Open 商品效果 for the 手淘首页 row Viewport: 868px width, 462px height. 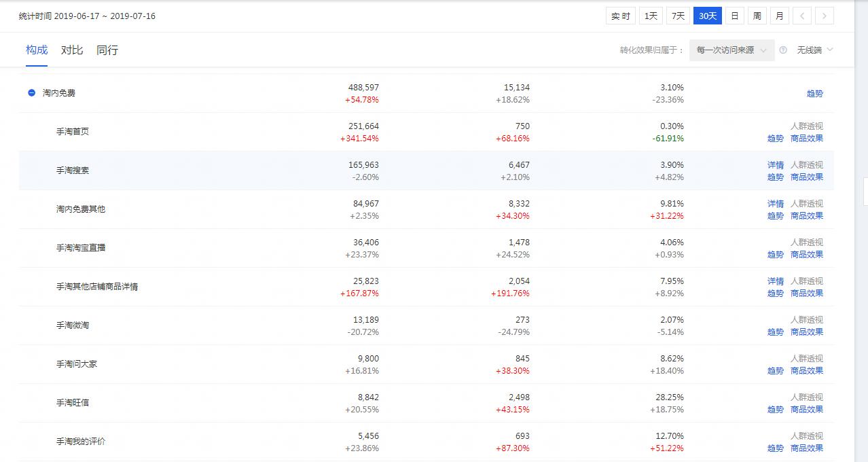807,139
